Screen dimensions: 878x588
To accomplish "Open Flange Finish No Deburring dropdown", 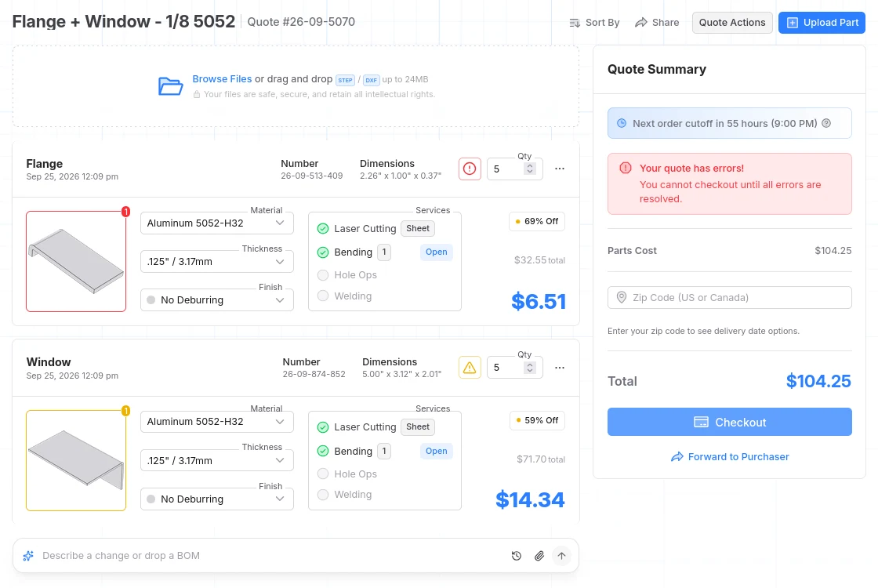I will coord(216,299).
